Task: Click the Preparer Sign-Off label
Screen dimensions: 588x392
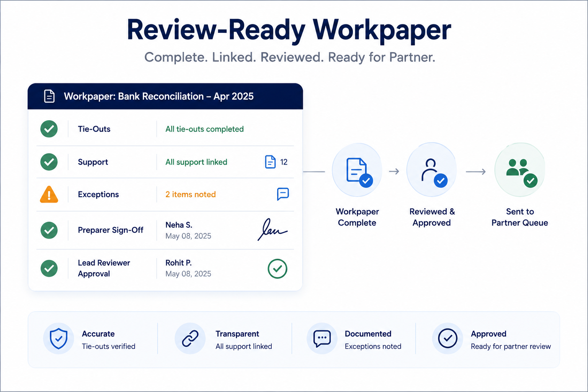Action: point(111,230)
